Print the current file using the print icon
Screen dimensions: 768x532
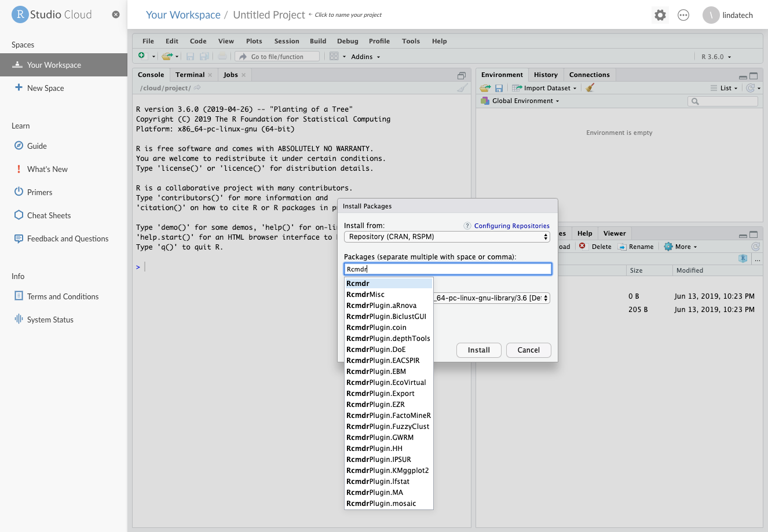click(x=222, y=56)
